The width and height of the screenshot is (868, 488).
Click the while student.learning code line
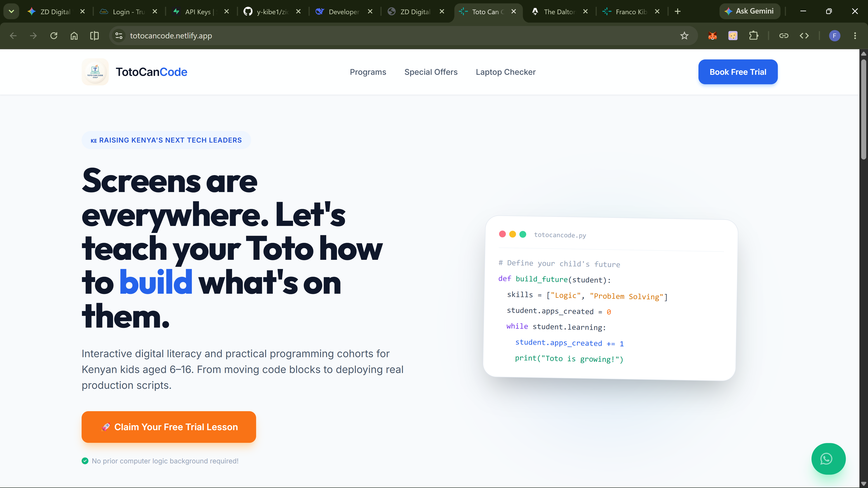556,327
